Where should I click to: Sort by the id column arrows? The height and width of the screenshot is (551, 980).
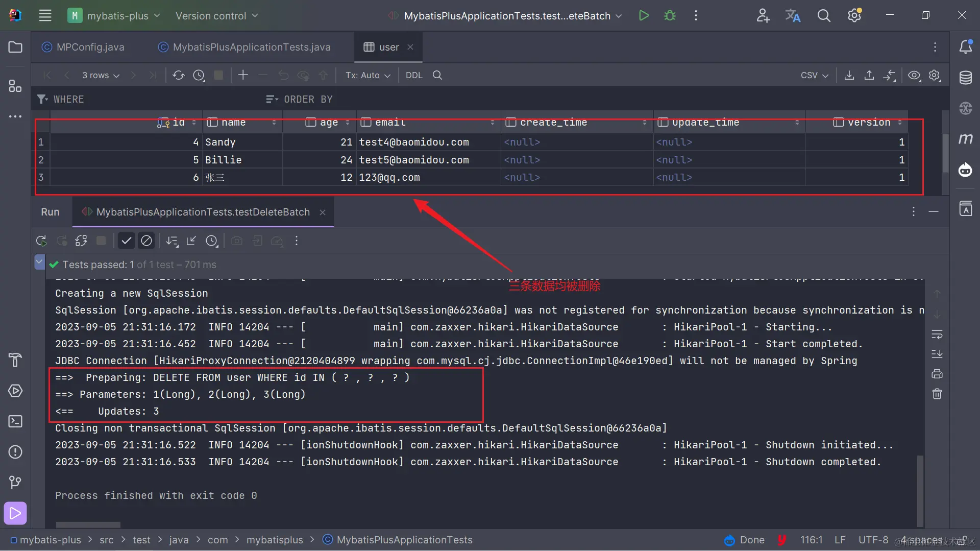194,123
